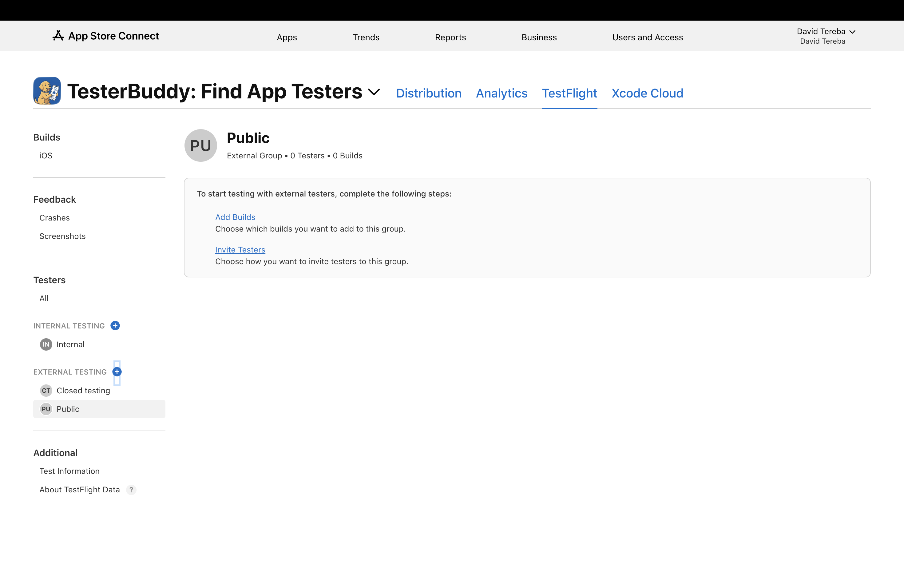Click the question mark beside About TestFlight Data

(131, 490)
